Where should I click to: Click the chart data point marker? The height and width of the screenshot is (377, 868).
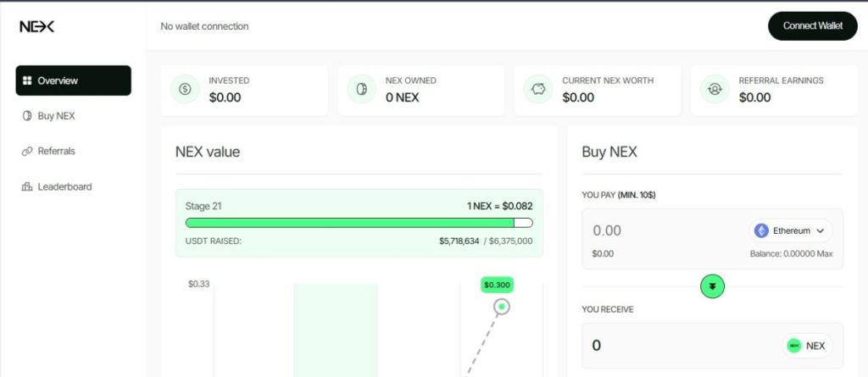tap(502, 307)
